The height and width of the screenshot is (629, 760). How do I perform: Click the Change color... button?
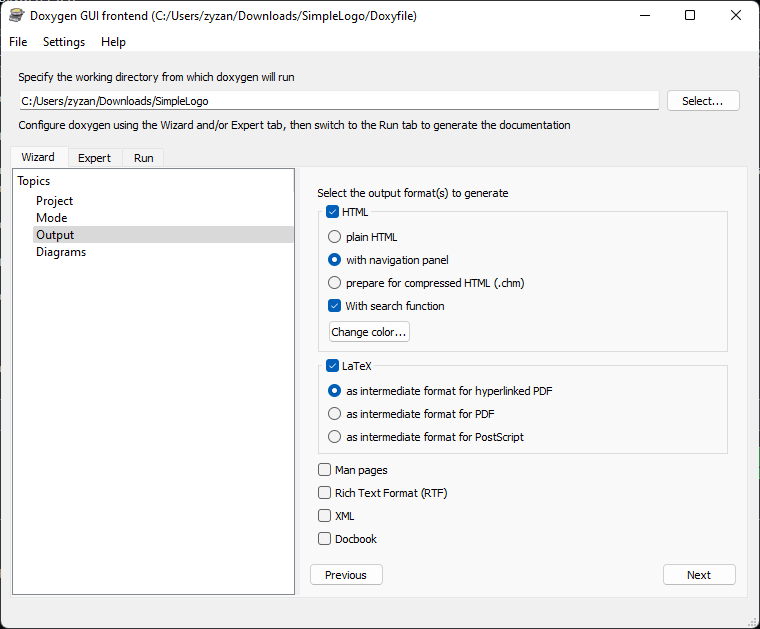369,332
